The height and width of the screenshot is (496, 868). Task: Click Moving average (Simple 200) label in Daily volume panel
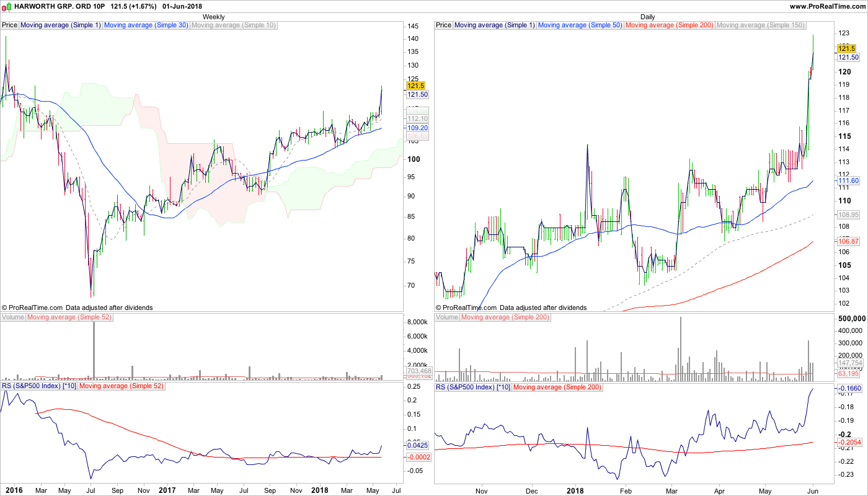(506, 317)
